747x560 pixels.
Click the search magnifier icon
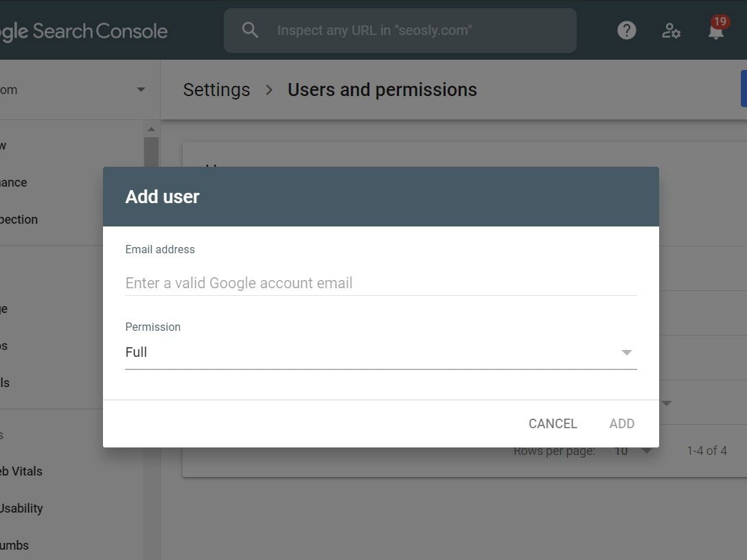250,30
